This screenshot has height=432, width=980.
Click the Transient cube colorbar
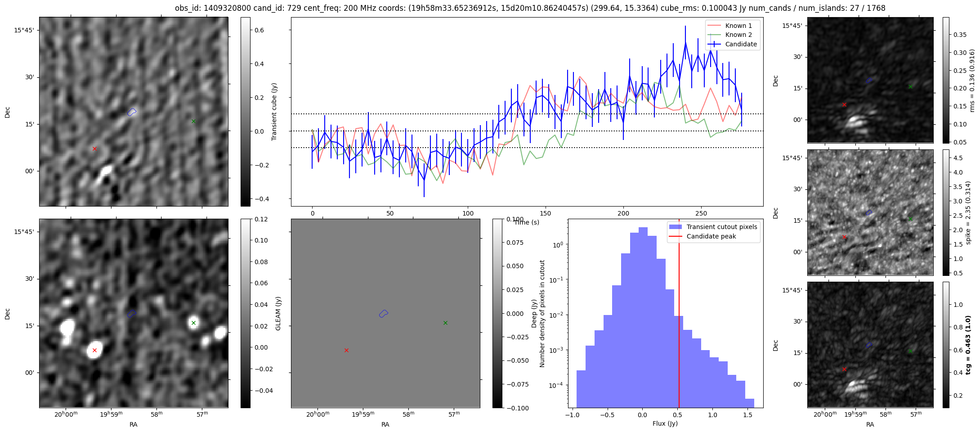pos(246,112)
